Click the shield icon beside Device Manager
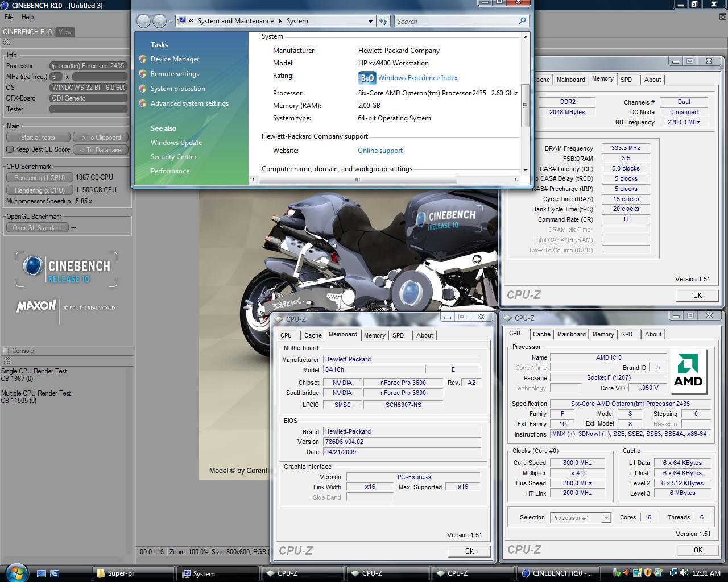The image size is (728, 582). pyautogui.click(x=143, y=59)
